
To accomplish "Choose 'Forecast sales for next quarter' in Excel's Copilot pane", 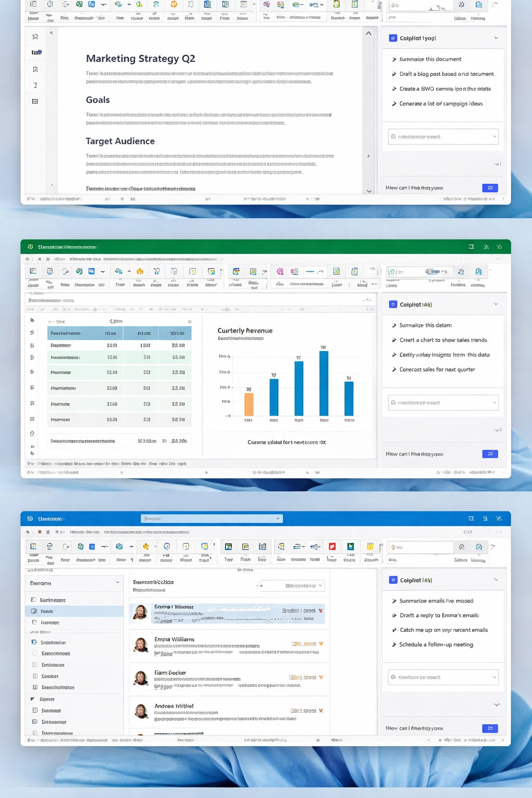I will [x=437, y=369].
